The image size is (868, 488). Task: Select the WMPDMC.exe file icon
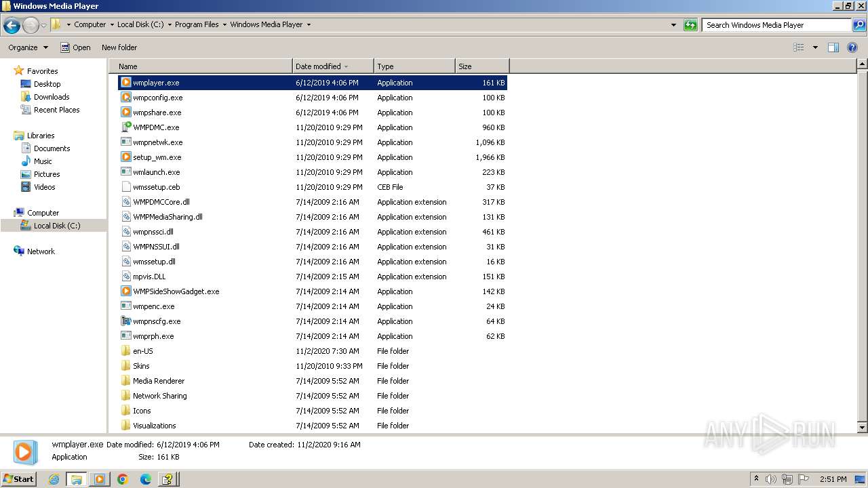pyautogui.click(x=125, y=127)
